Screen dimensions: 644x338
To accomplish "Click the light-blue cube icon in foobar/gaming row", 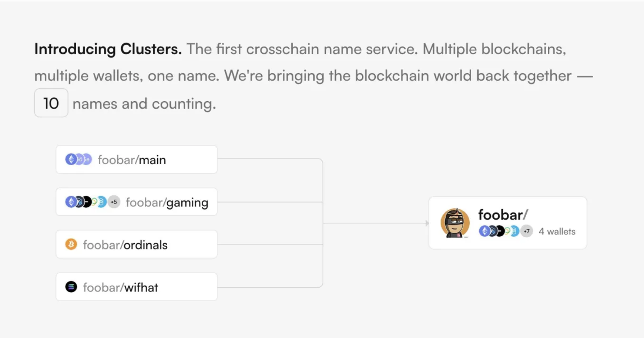I will [x=102, y=202].
